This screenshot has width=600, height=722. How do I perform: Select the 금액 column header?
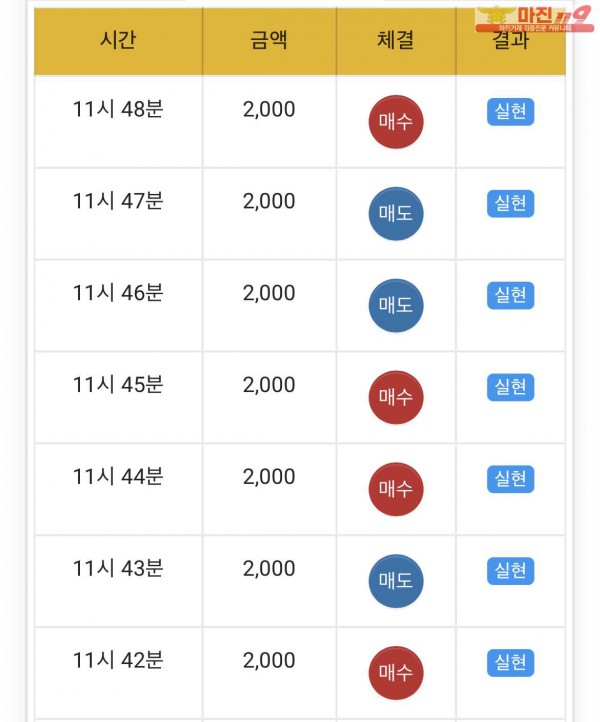click(269, 41)
